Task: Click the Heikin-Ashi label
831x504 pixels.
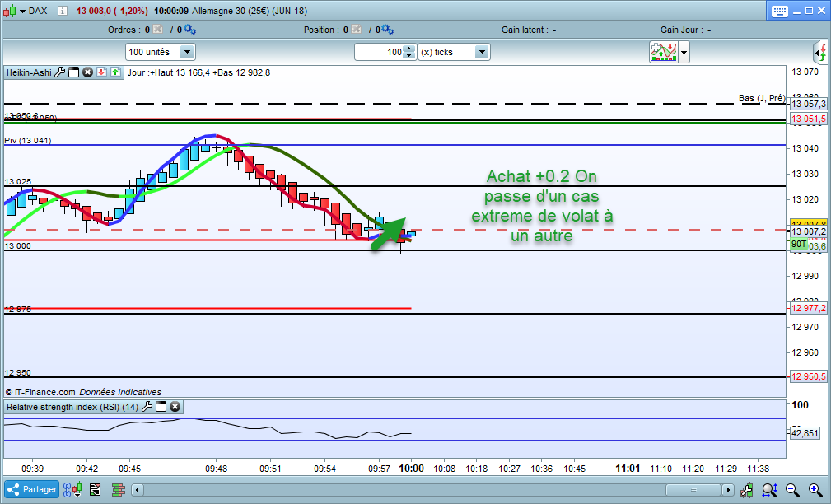Action: pyautogui.click(x=29, y=72)
